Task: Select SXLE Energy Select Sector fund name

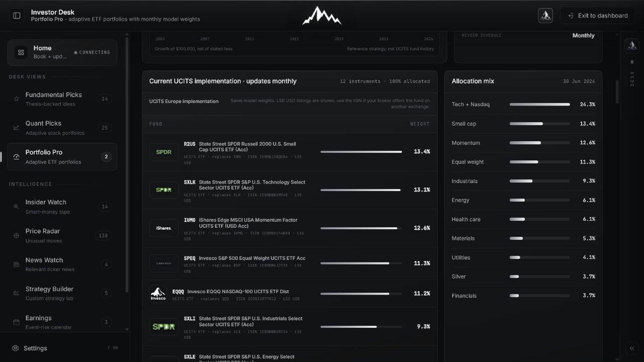Action: 247,357
